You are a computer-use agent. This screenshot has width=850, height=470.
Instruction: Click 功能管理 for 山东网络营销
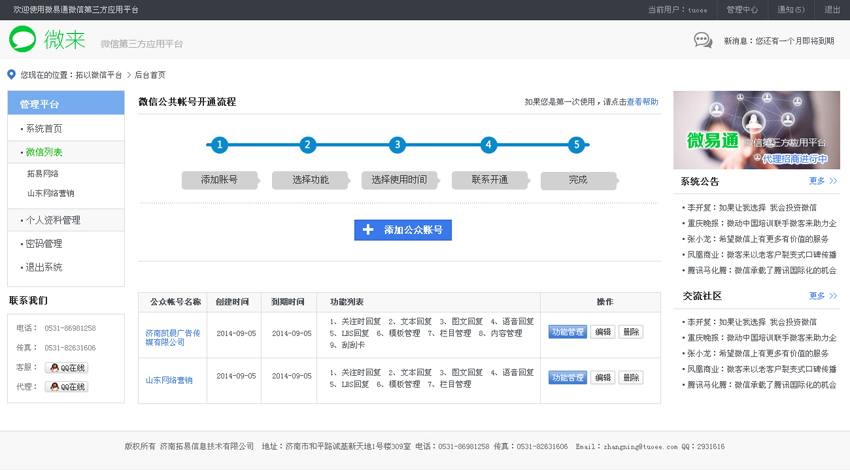point(567,378)
